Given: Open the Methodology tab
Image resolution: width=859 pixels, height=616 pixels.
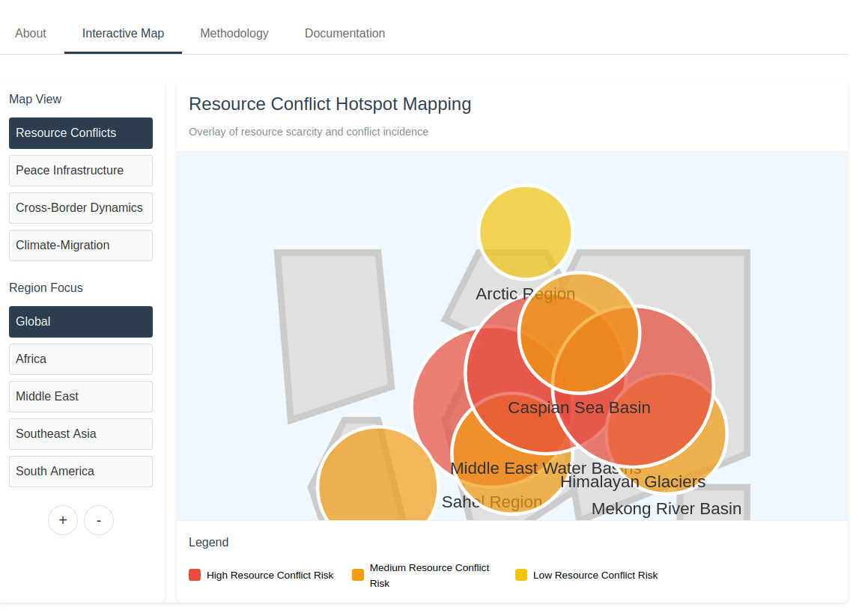Looking at the screenshot, I should [x=234, y=34].
